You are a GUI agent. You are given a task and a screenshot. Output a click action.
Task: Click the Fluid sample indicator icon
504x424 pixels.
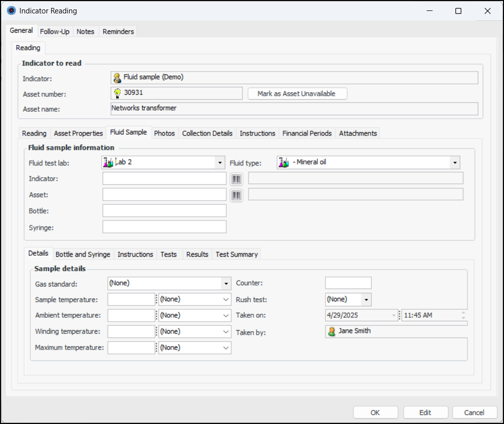(x=117, y=78)
